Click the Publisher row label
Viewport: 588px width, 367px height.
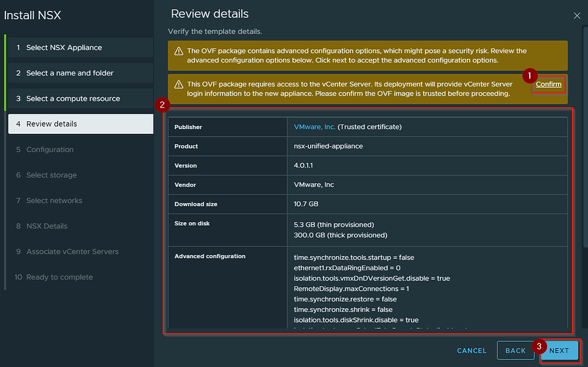tap(188, 127)
